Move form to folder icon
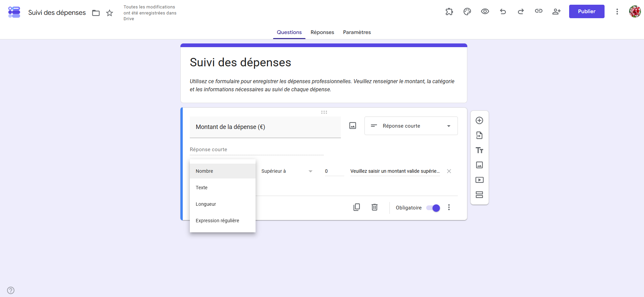Image resolution: width=644 pixels, height=297 pixels. click(x=96, y=13)
